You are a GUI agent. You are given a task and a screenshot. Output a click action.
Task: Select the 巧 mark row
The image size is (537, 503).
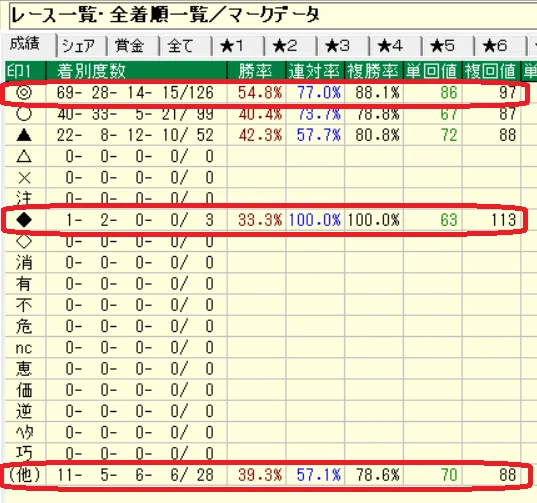tap(25, 454)
